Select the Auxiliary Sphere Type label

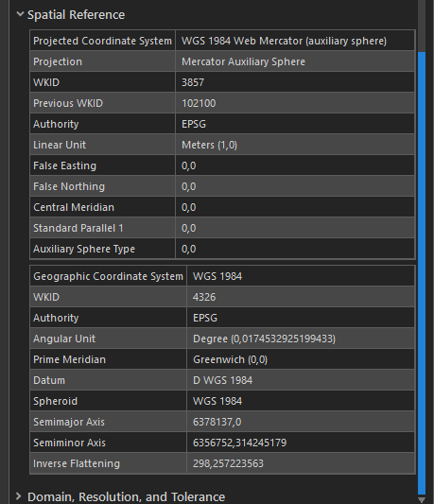coord(84,249)
